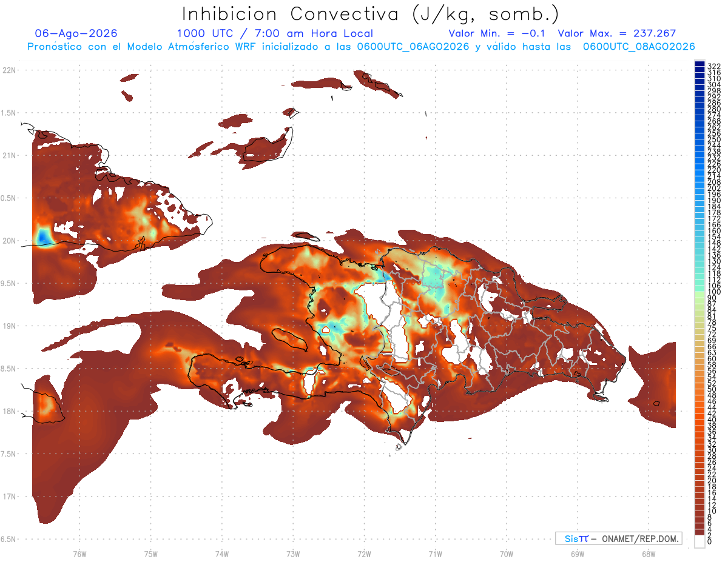Click the "7.5N" latitude label
Viewport: 728px width, 562px height.
[9, 453]
